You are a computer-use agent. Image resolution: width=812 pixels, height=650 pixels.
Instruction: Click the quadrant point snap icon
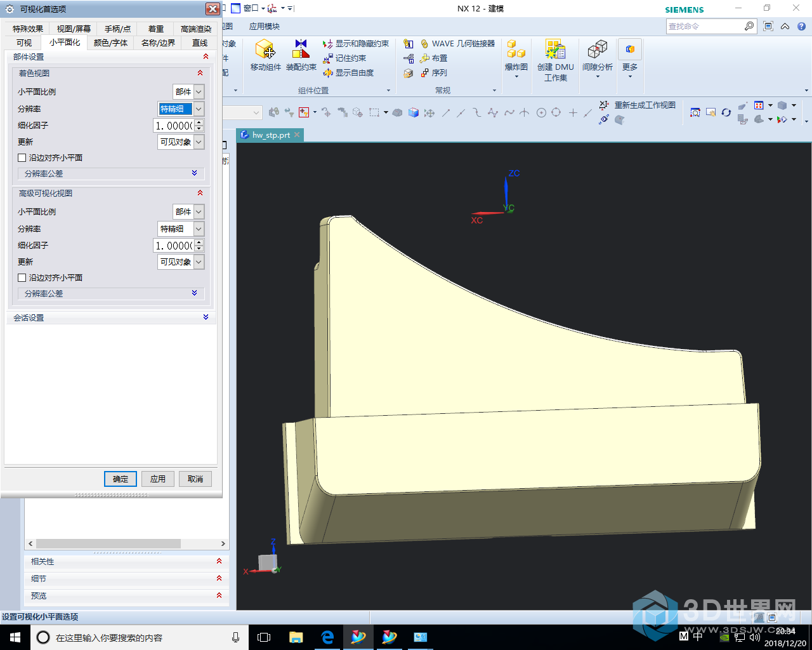click(556, 112)
